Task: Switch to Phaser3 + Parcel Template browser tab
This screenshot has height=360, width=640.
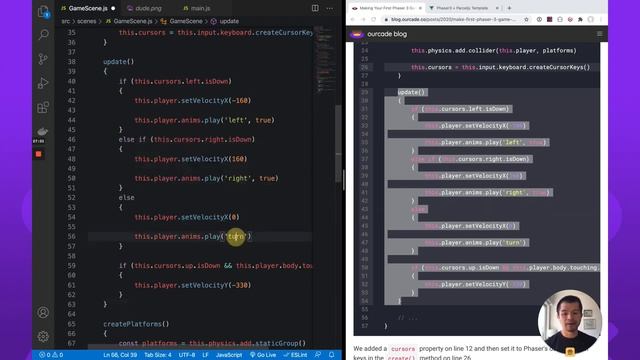Action: coord(462,8)
